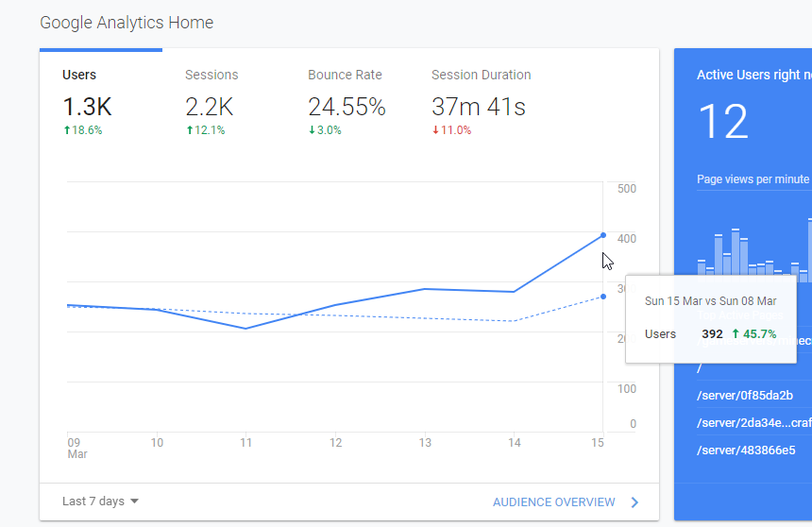Viewport: 812px width, 527px height.
Task: Open the /server/2da34e active page link
Action: [x=746, y=423]
